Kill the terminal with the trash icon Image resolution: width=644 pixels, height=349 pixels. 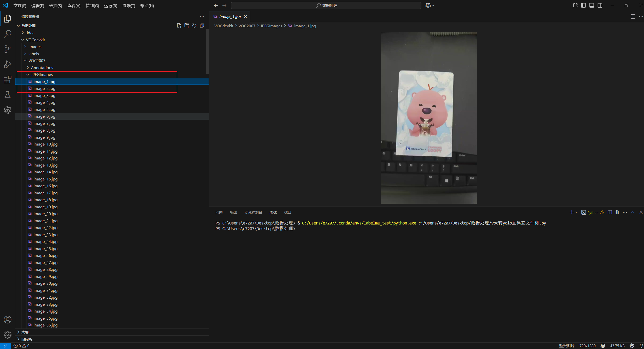tap(617, 212)
